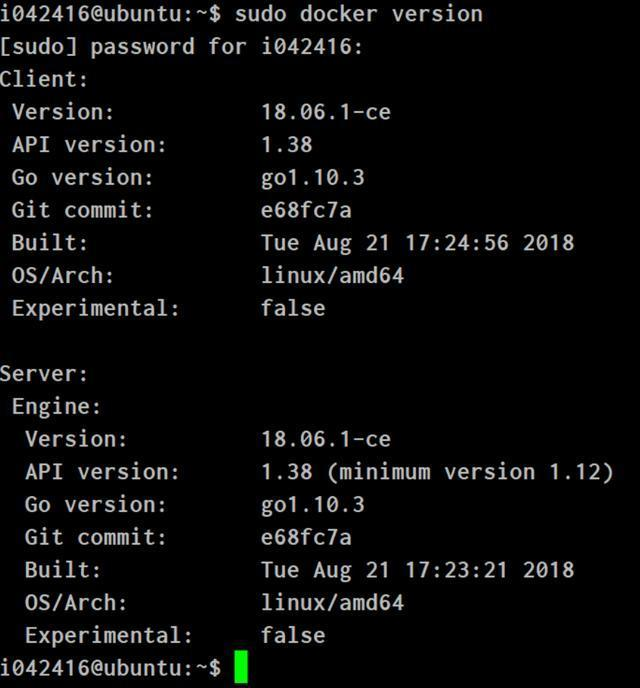Image resolution: width=640 pixels, height=688 pixels.
Task: Click the Server Go version go1.10.3
Action: [313, 506]
